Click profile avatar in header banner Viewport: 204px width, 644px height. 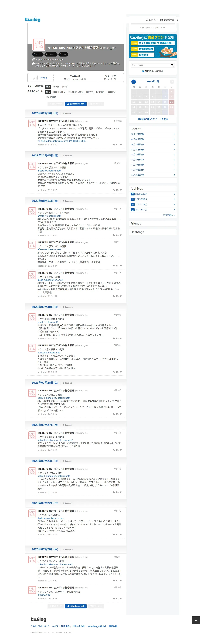pyautogui.click(x=39, y=44)
